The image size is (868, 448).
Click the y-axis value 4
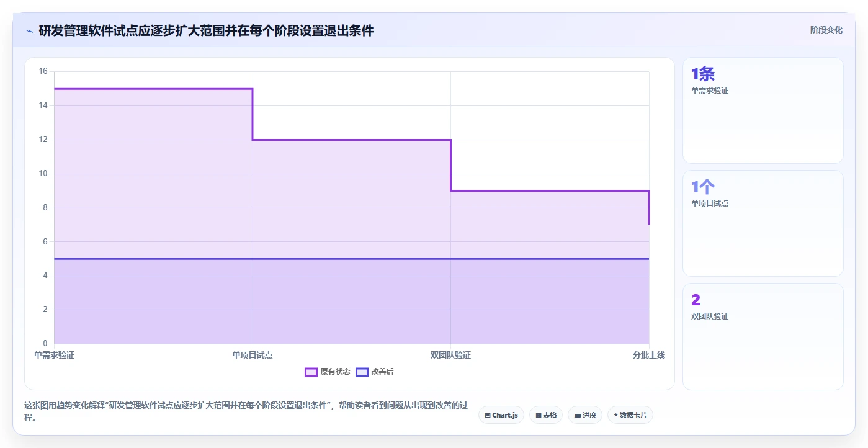coord(45,276)
